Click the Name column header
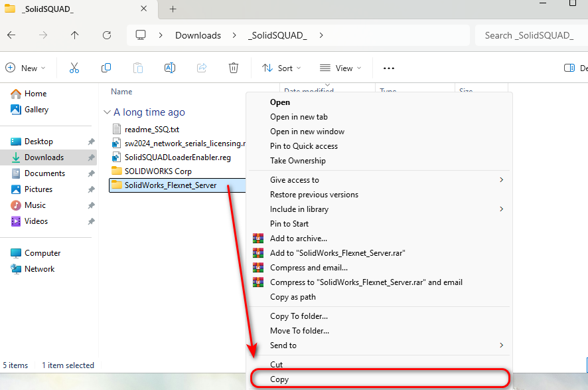Screen dimensions: 588x390 pos(121,92)
